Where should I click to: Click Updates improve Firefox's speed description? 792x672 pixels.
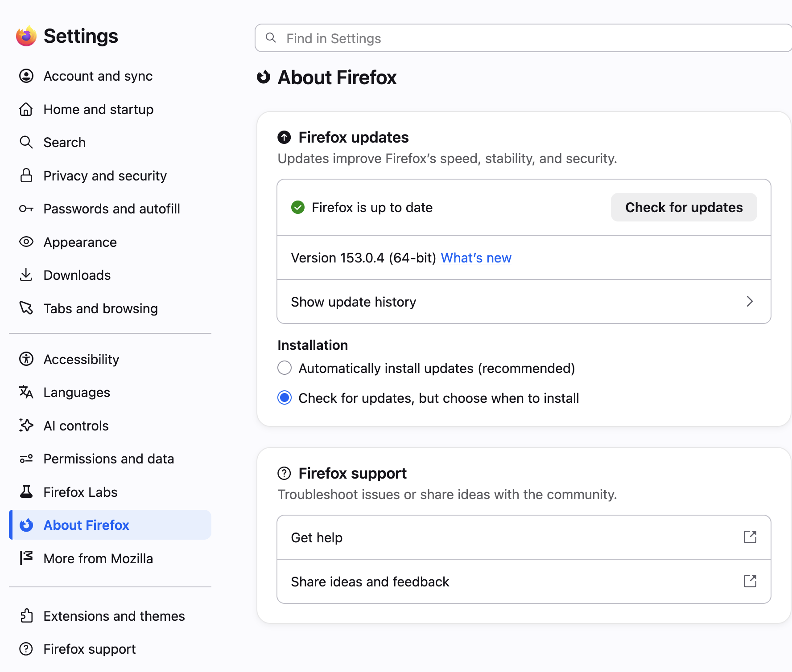tap(447, 159)
